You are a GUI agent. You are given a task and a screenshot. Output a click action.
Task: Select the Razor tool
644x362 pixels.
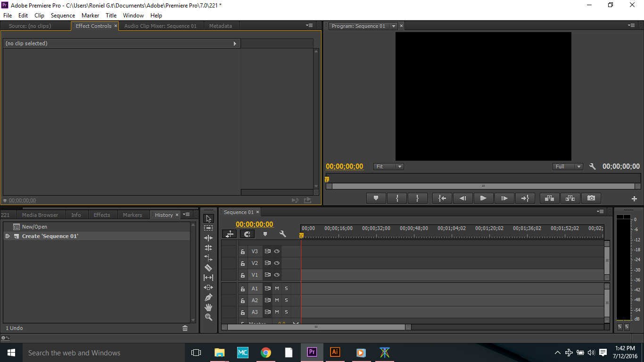click(208, 268)
